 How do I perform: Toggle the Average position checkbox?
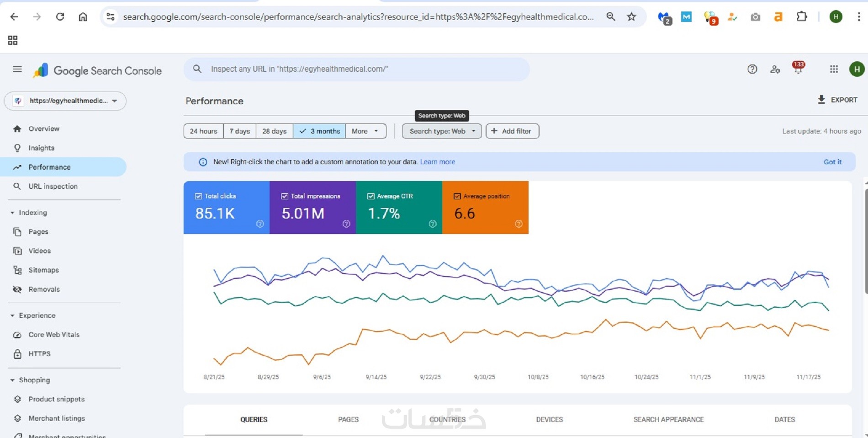[x=457, y=196]
